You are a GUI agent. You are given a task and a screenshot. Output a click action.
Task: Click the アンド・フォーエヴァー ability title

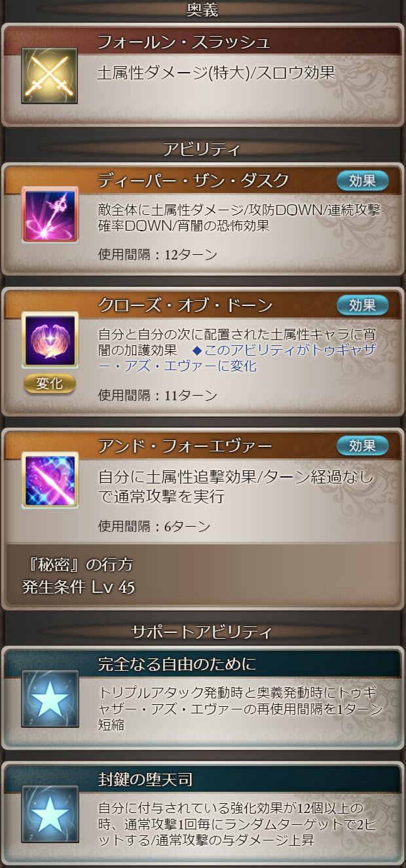pyautogui.click(x=185, y=446)
